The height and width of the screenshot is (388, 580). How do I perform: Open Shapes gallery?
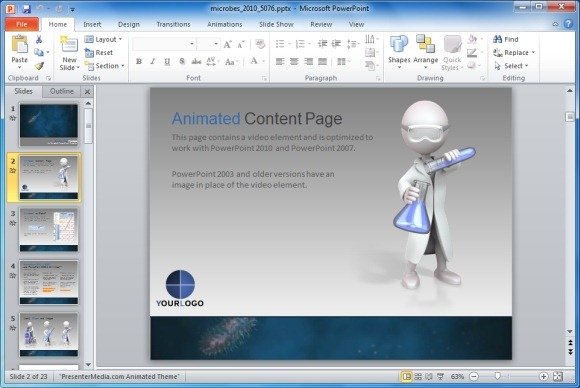399,52
